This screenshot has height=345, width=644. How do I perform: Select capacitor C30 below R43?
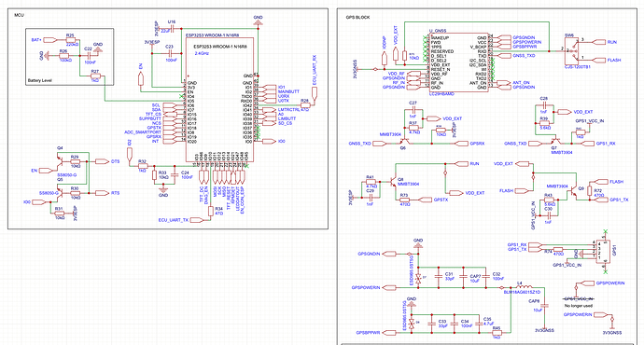(548, 215)
